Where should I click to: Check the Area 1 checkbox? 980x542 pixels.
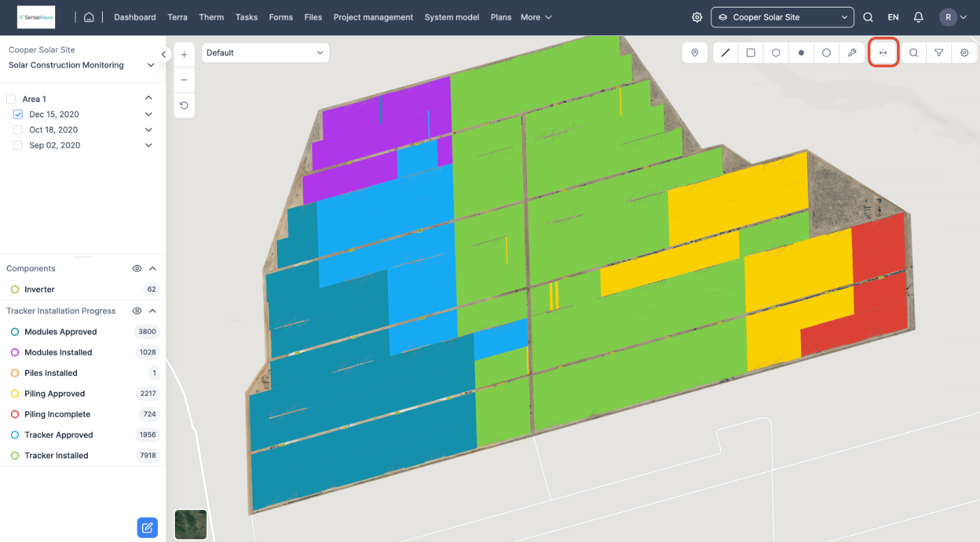tap(11, 99)
